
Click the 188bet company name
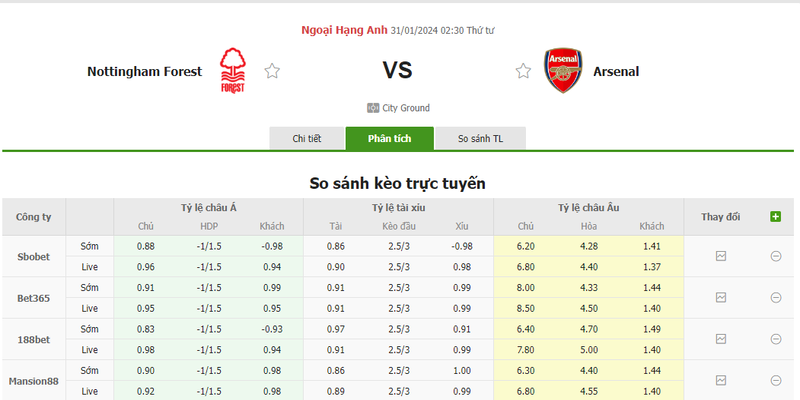[34, 339]
